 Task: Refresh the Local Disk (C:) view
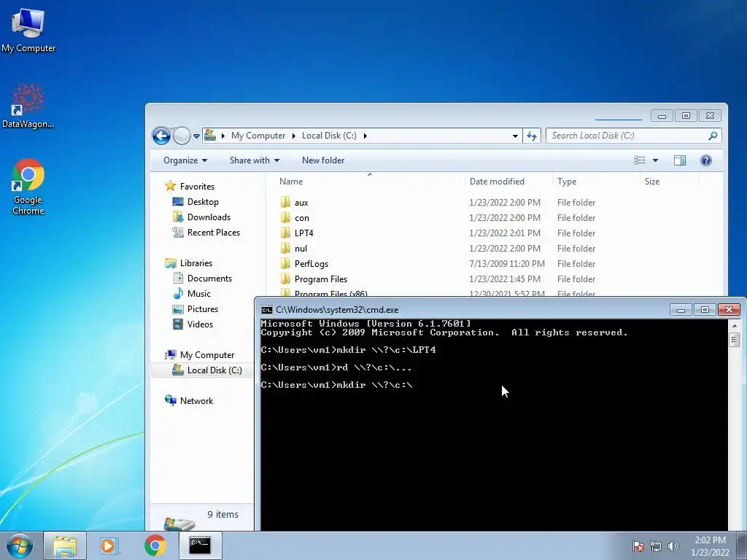(x=532, y=136)
